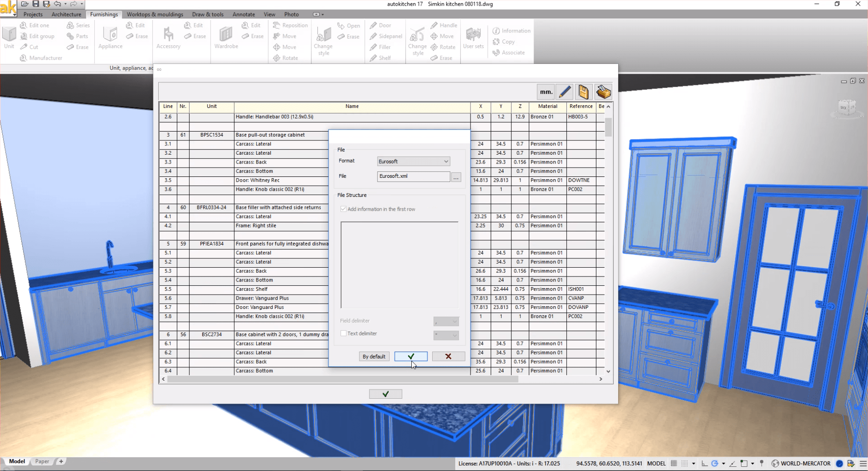
Task: Click the pencil edit icon
Action: [x=564, y=92]
